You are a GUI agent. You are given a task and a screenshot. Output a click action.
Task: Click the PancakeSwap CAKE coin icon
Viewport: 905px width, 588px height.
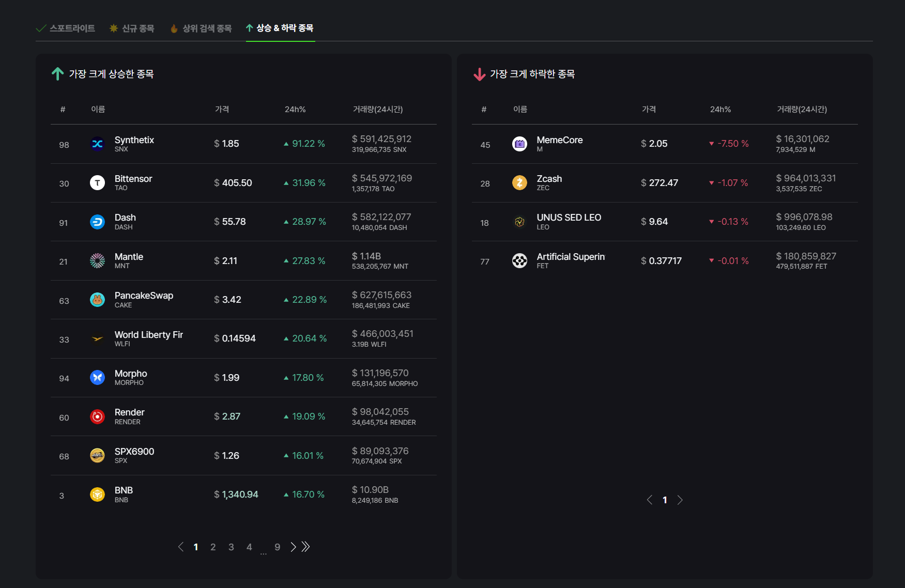(x=97, y=300)
